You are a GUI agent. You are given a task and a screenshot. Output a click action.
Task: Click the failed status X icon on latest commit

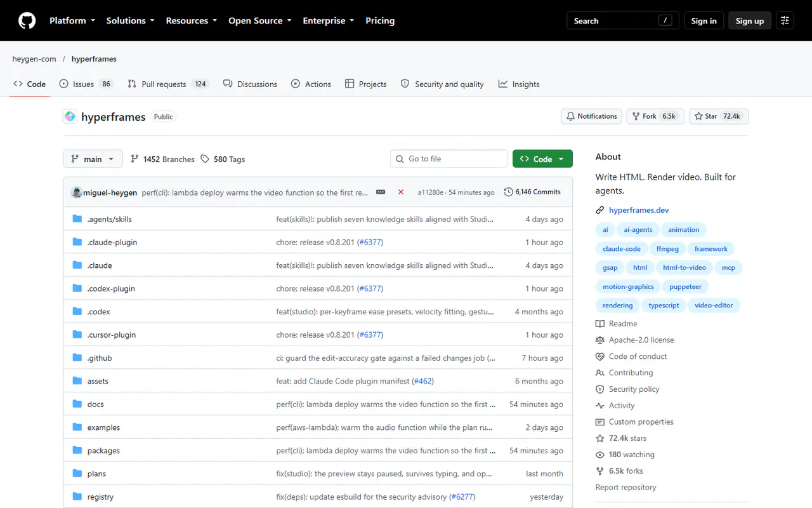pos(401,192)
